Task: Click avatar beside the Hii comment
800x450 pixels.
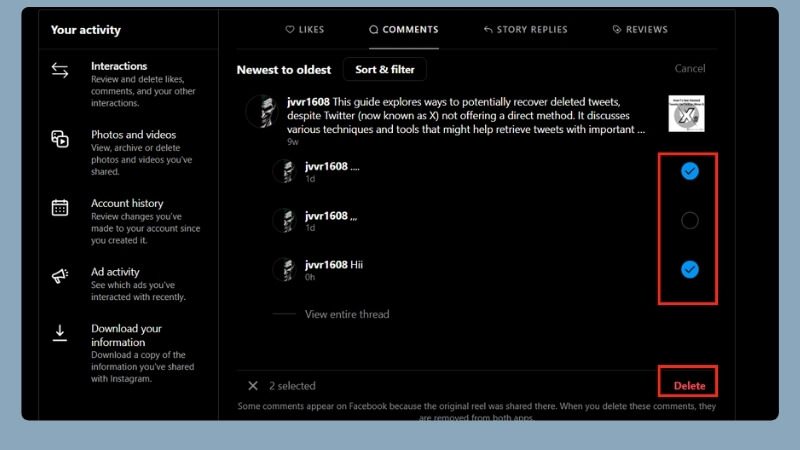Action: pos(285,269)
